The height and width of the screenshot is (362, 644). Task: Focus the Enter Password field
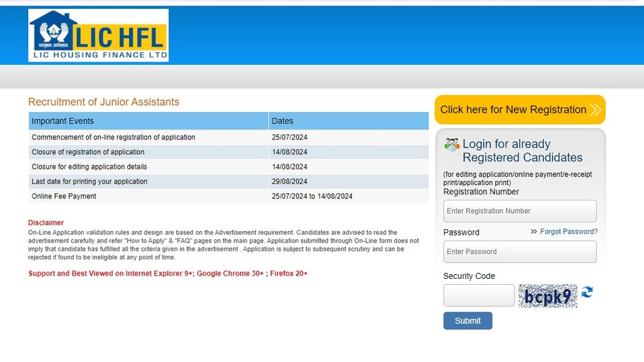click(x=520, y=251)
